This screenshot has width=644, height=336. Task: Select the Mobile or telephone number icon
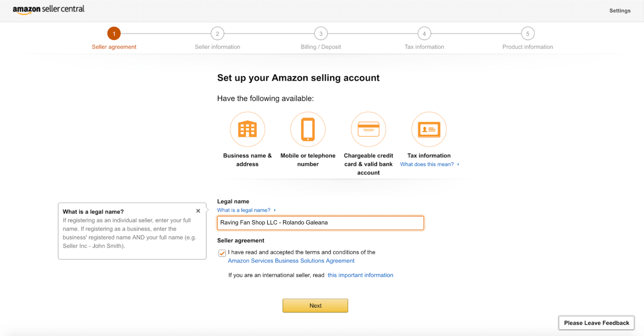pos(308,129)
